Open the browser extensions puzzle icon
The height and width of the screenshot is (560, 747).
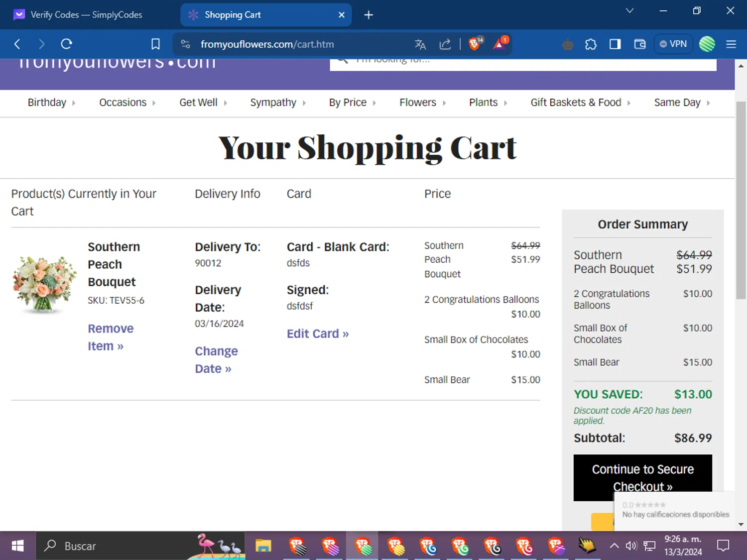tap(591, 44)
